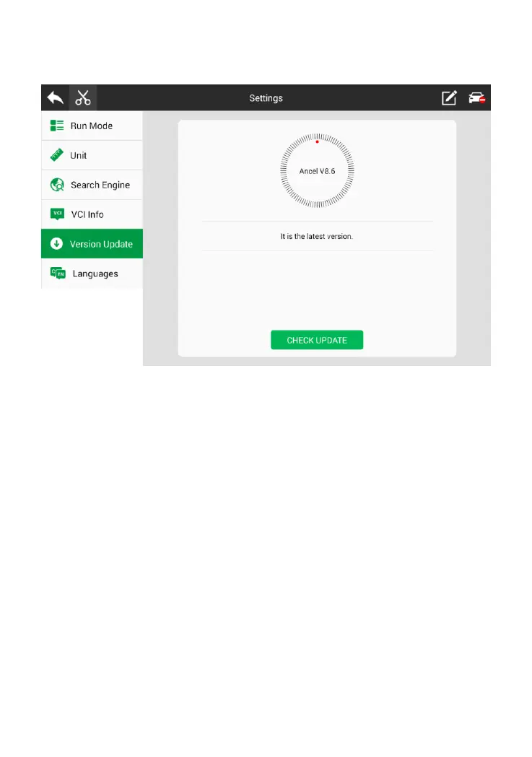The image size is (532, 757).
Task: Go back using the arrow icon
Action: 55,98
